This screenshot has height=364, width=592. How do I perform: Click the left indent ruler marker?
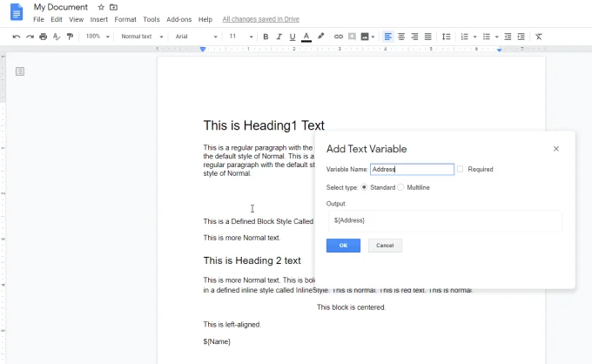pyautogui.click(x=203, y=49)
